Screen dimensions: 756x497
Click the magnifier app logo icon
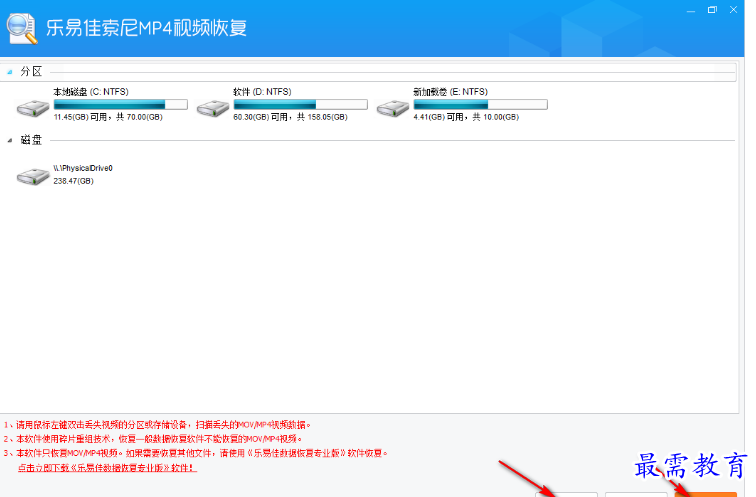pyautogui.click(x=22, y=28)
